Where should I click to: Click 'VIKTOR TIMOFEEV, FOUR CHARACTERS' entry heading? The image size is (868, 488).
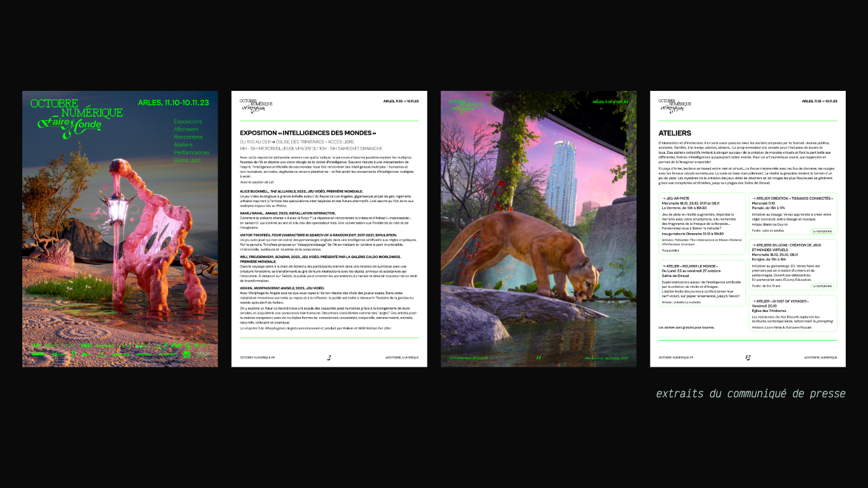pyautogui.click(x=319, y=234)
